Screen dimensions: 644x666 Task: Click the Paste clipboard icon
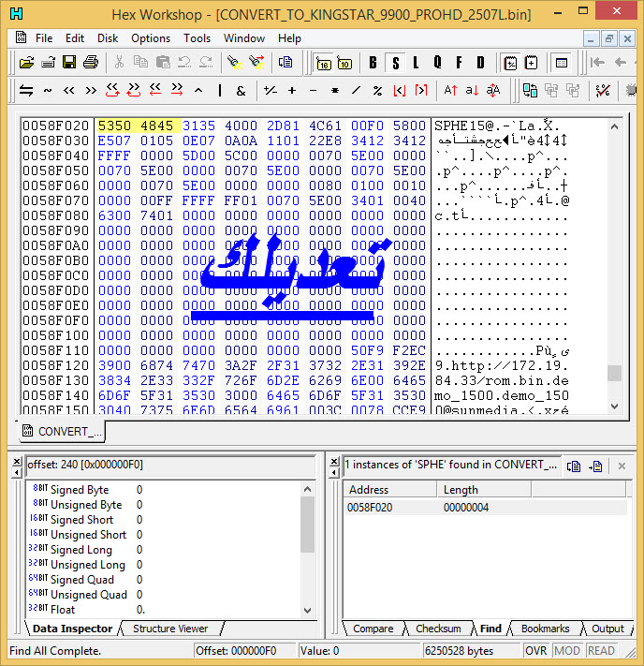click(163, 63)
